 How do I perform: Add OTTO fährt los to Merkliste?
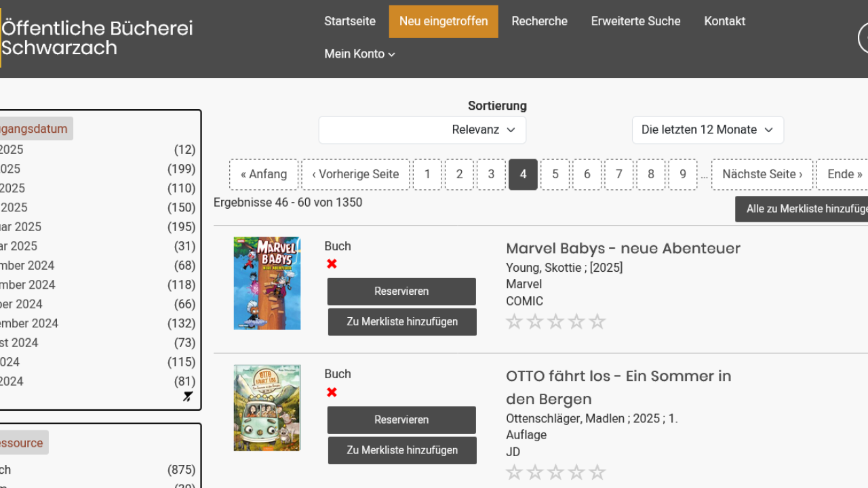pos(402,451)
